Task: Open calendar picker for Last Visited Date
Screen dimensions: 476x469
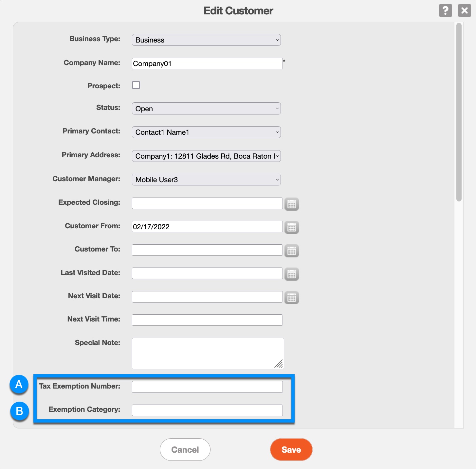Action: (x=291, y=274)
